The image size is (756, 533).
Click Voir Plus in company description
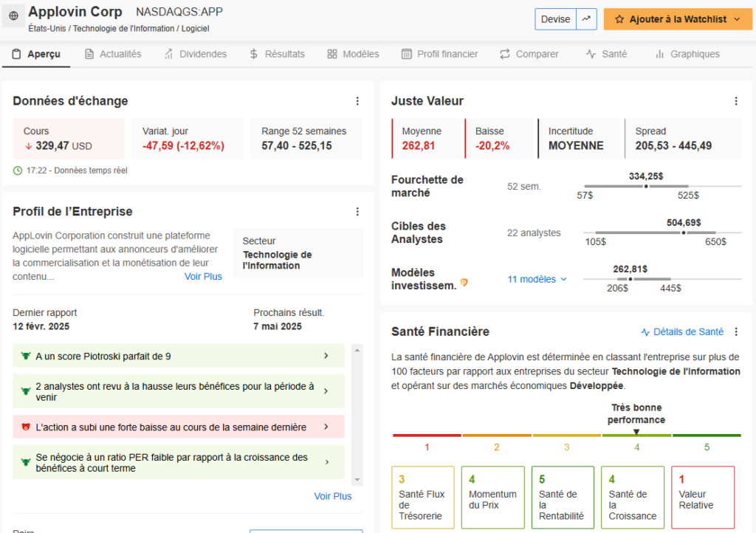point(203,277)
